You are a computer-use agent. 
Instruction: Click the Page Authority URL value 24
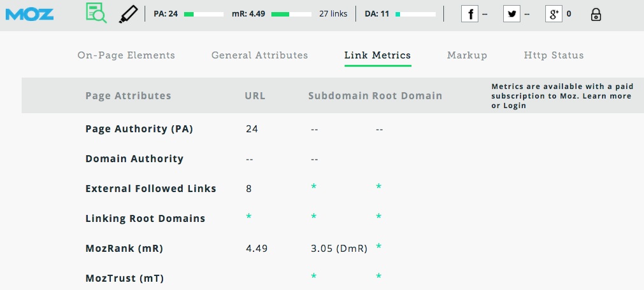click(252, 129)
